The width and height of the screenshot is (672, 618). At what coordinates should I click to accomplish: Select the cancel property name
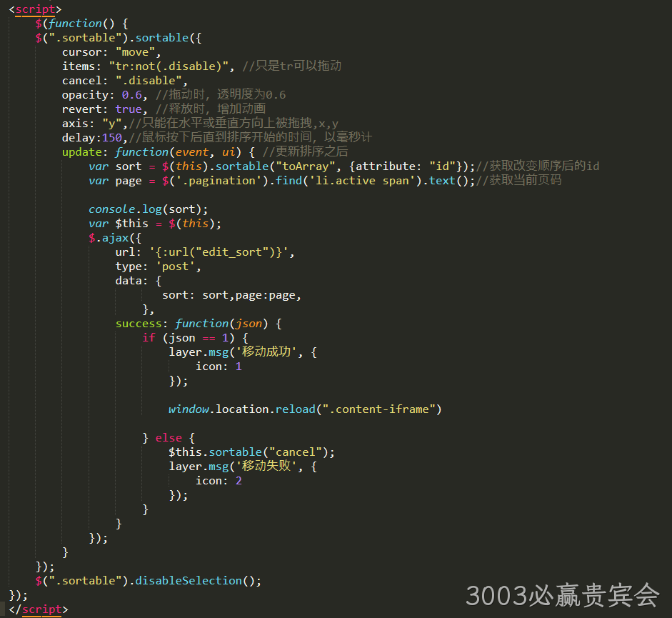click(82, 81)
